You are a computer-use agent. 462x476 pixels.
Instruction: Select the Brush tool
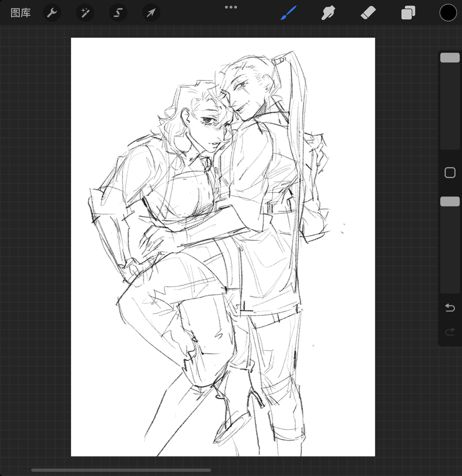[x=288, y=13]
